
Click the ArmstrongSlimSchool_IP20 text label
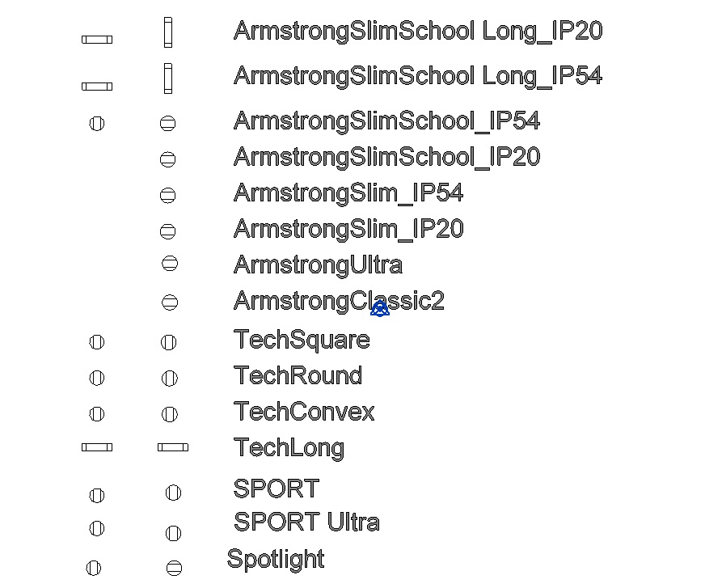pos(386,158)
